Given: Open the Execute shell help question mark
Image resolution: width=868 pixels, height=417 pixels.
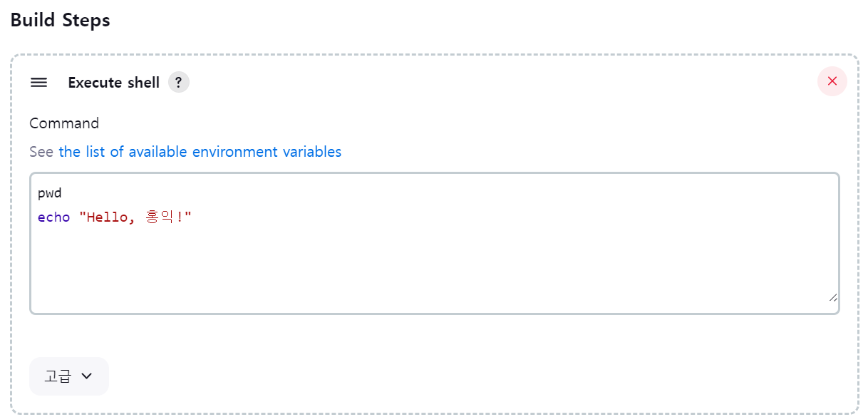Looking at the screenshot, I should [179, 82].
